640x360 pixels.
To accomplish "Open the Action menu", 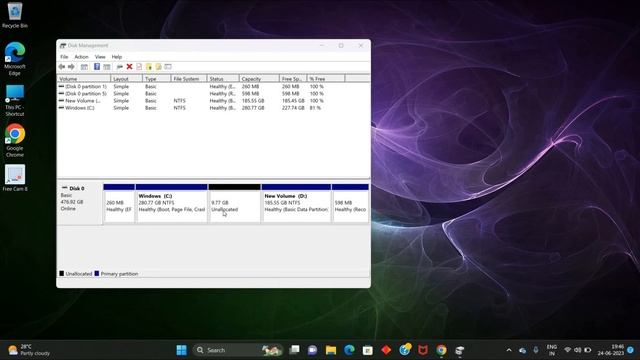I will click(81, 57).
